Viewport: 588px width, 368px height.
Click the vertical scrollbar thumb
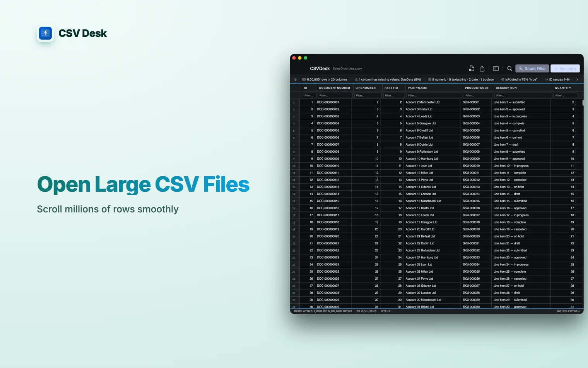pyautogui.click(x=583, y=103)
